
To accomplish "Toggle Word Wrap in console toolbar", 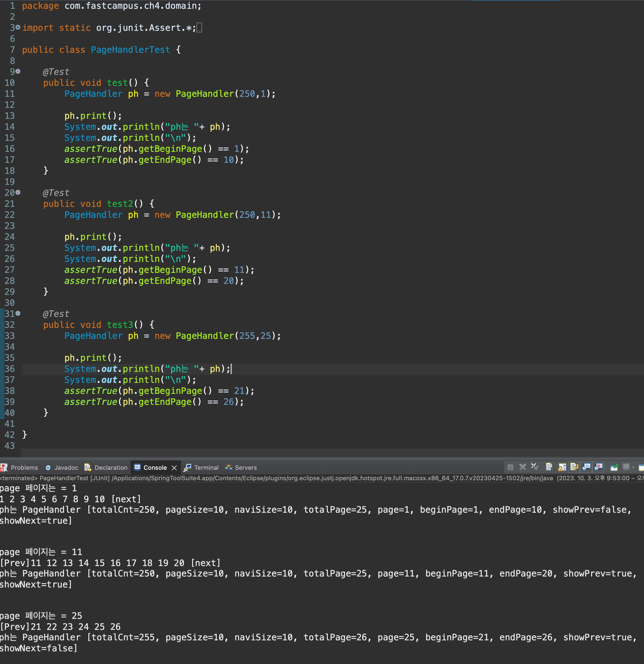I will tap(574, 467).
